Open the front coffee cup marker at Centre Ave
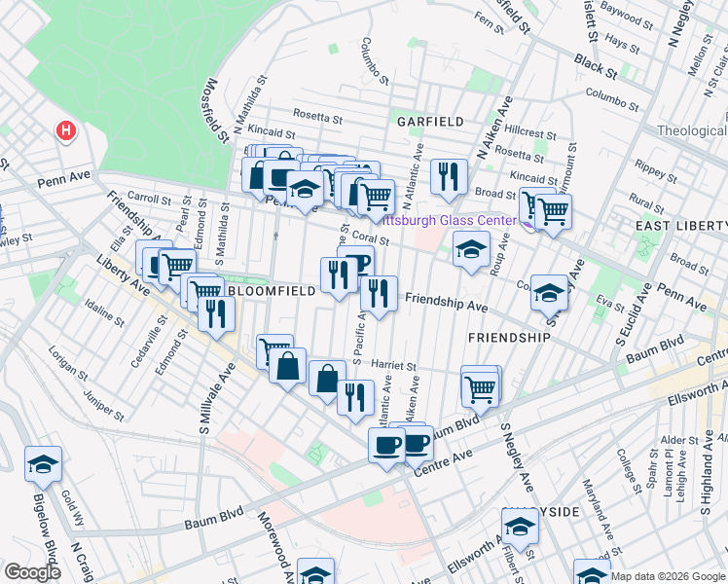The width and height of the screenshot is (728, 584). (x=386, y=447)
